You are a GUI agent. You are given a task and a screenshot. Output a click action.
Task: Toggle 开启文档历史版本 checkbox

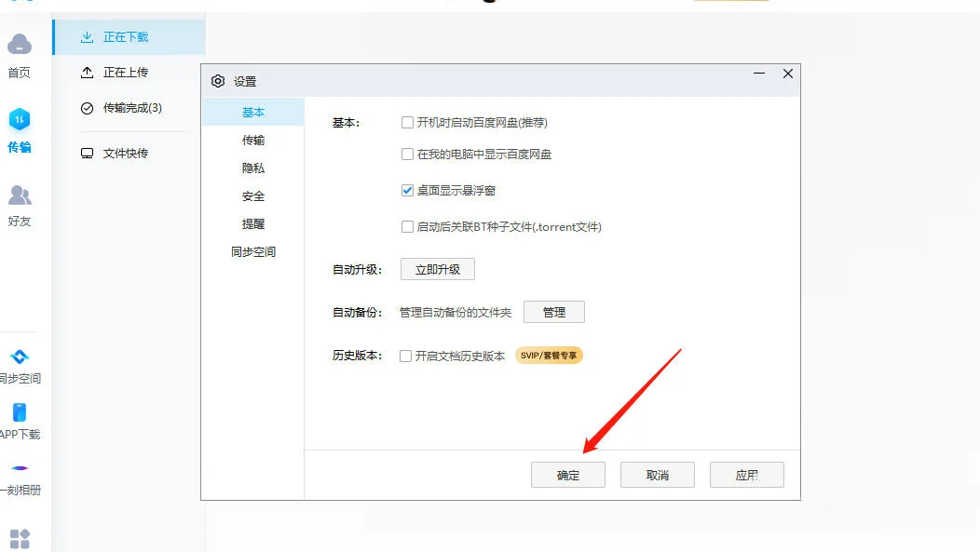point(405,356)
